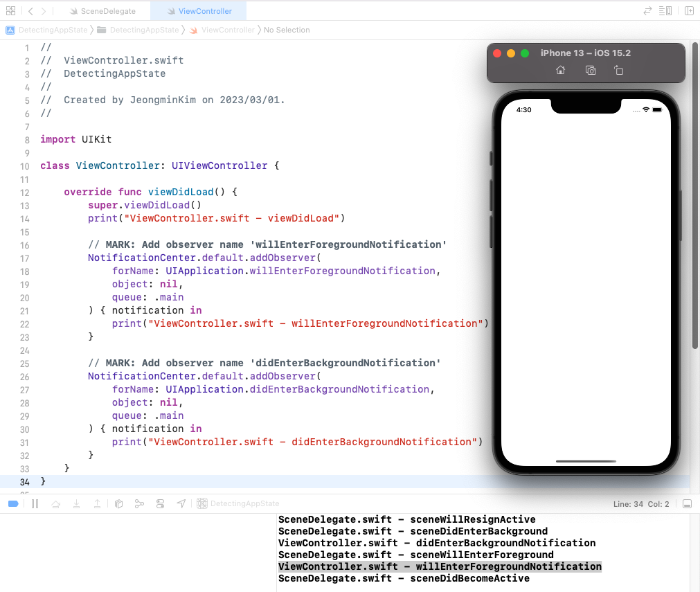700x592 pixels.
Task: Click highlighted console line 'willEnterForegroundNotification'
Action: pyautogui.click(x=440, y=566)
